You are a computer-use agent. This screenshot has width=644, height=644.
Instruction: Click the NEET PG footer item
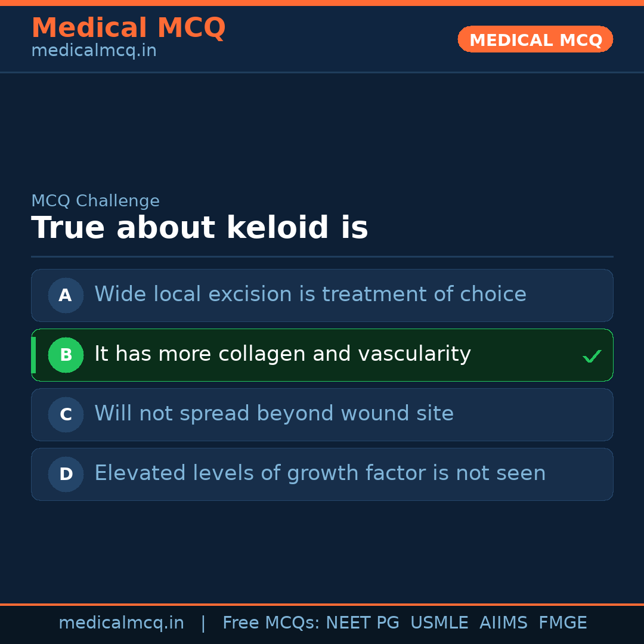[x=363, y=623]
